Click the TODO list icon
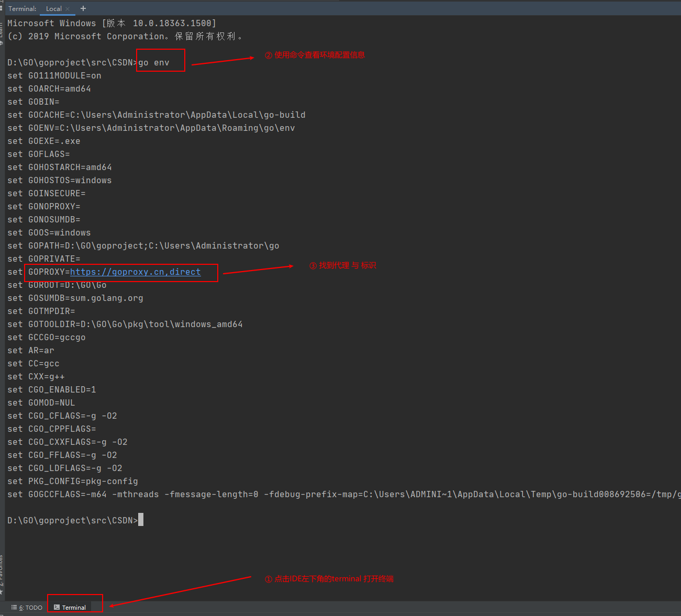 pyautogui.click(x=14, y=607)
